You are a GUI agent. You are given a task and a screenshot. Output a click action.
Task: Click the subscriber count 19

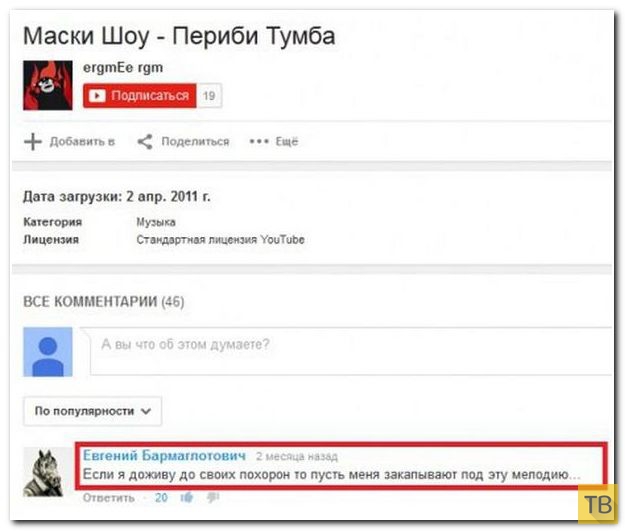[209, 96]
